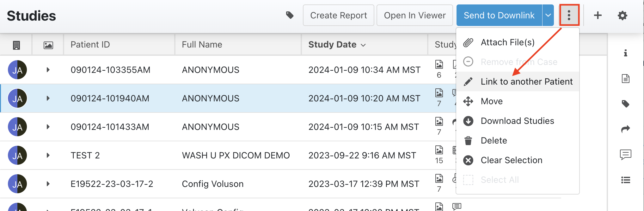The image size is (644, 211).
Task: Select Download Studies from the menu
Action: pos(517,121)
